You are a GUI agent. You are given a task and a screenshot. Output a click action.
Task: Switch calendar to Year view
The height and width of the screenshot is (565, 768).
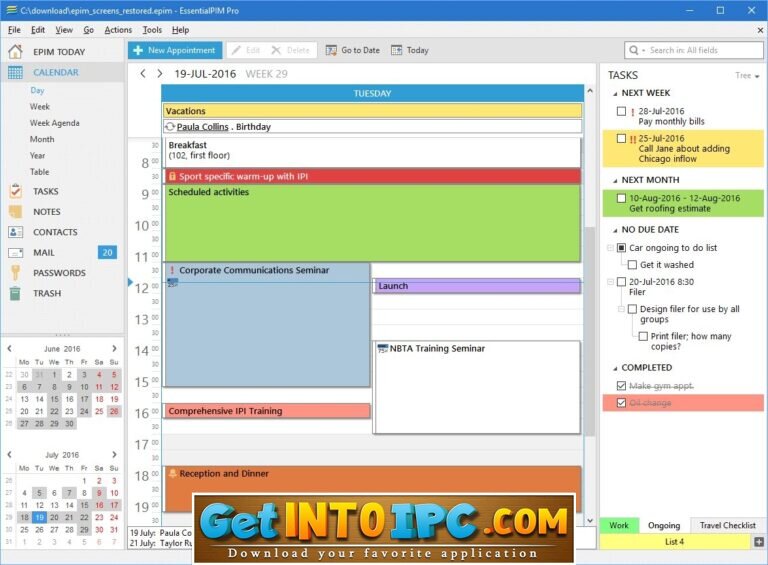[x=37, y=155]
